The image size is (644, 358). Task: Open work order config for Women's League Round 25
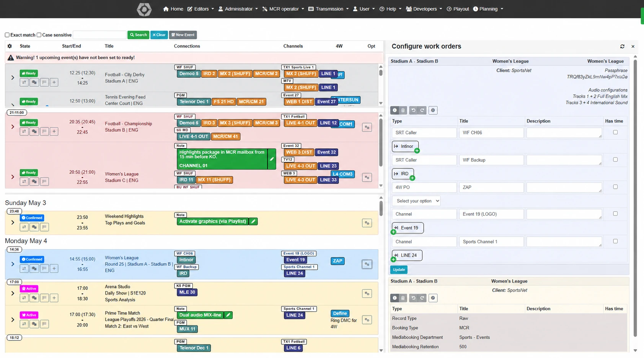click(x=367, y=264)
